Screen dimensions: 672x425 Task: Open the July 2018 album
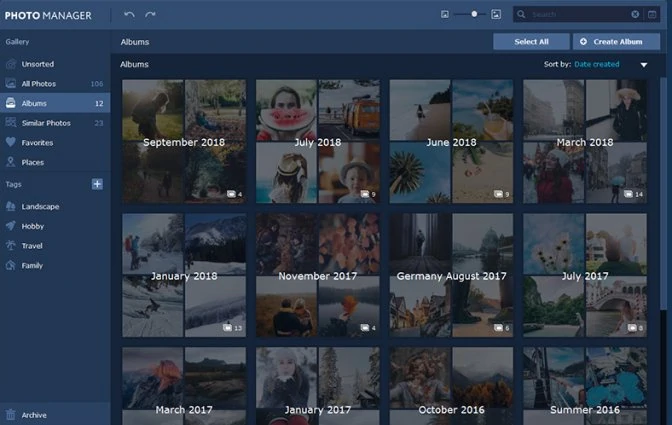318,141
